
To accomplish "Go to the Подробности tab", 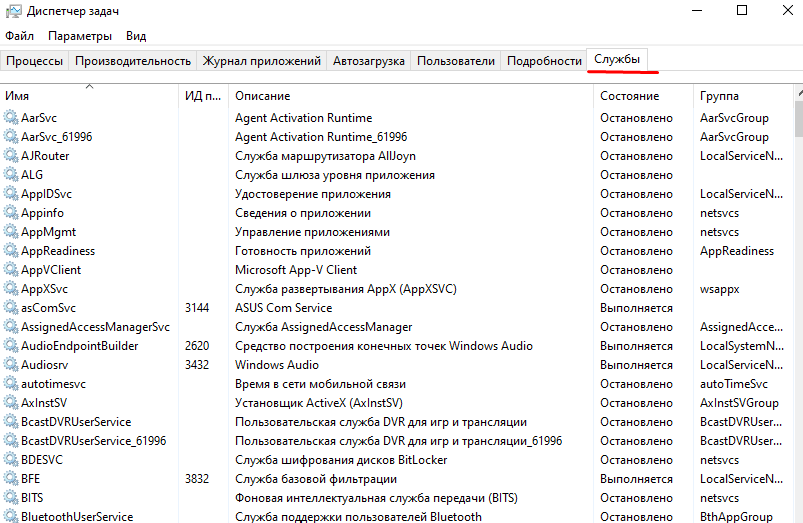I will click(544, 61).
